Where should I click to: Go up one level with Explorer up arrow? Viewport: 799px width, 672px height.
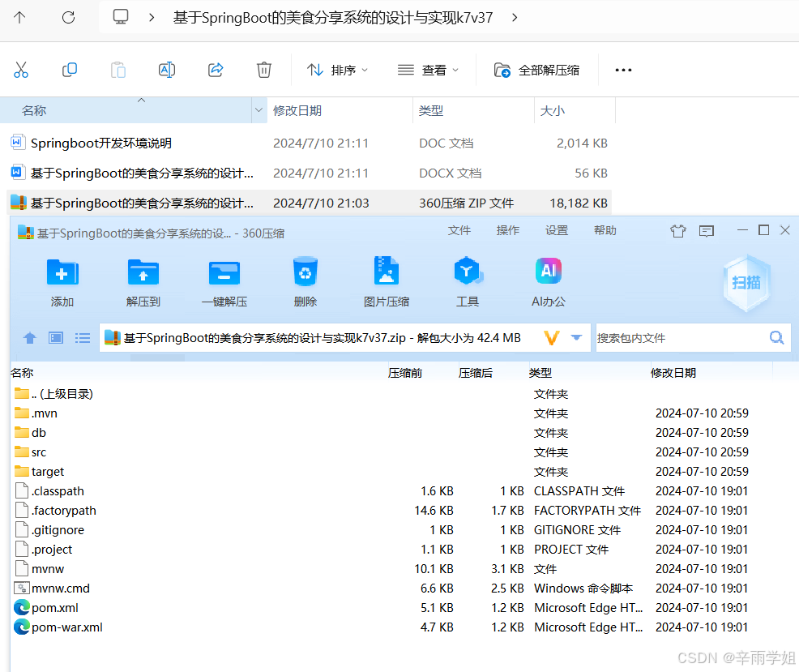point(19,18)
